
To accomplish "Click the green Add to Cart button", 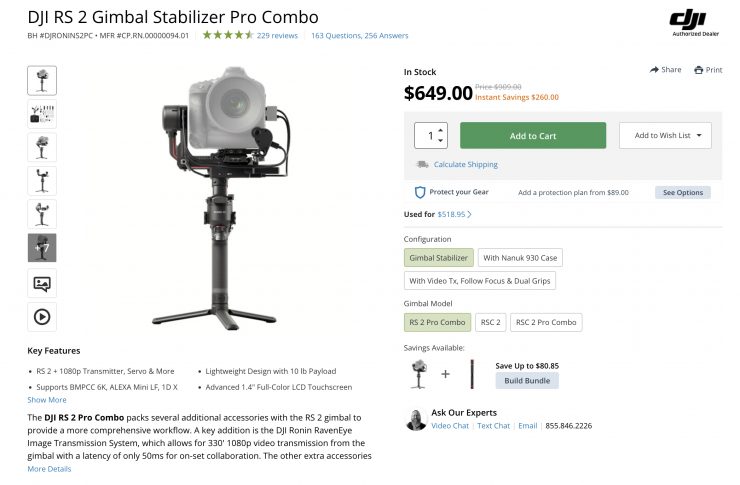I will tap(533, 136).
